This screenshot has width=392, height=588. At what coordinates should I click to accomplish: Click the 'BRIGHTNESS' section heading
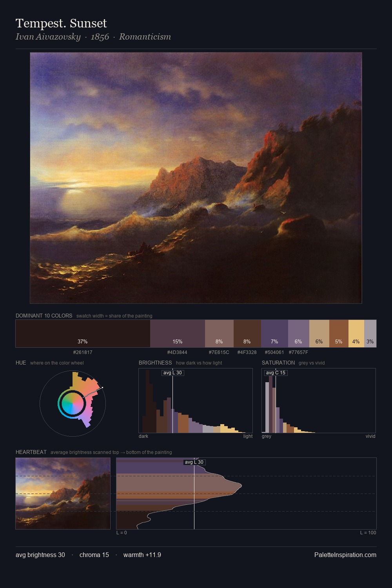click(155, 363)
